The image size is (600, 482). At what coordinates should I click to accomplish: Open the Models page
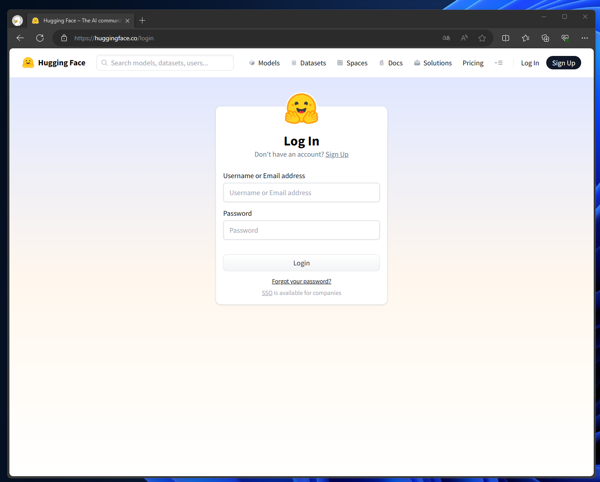pyautogui.click(x=264, y=63)
